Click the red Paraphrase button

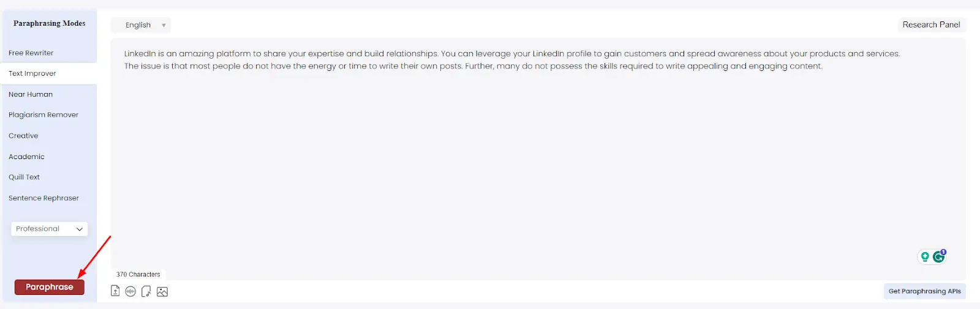[50, 287]
